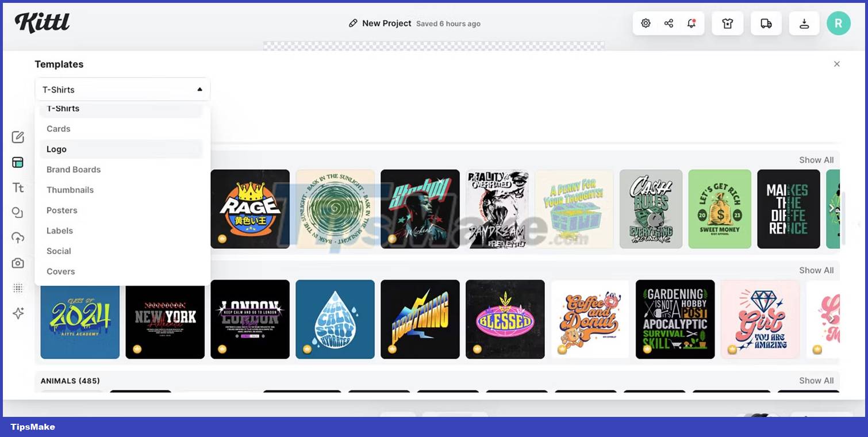
Task: Rename project via the pencil icon
Action: pyautogui.click(x=353, y=24)
